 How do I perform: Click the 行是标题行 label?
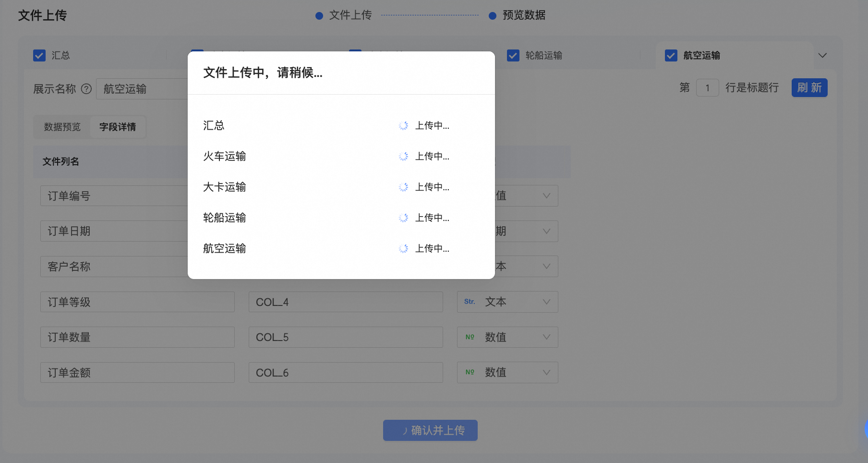tap(752, 88)
